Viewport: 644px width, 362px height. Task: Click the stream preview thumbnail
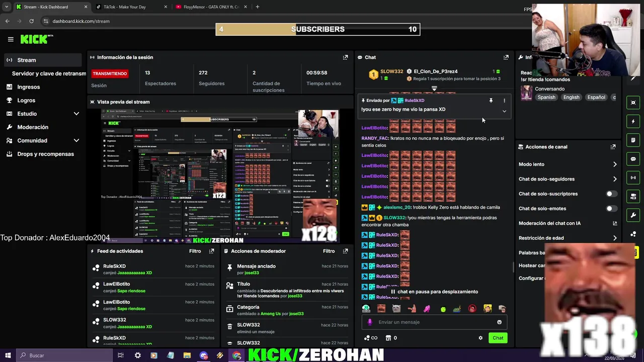pyautogui.click(x=220, y=176)
